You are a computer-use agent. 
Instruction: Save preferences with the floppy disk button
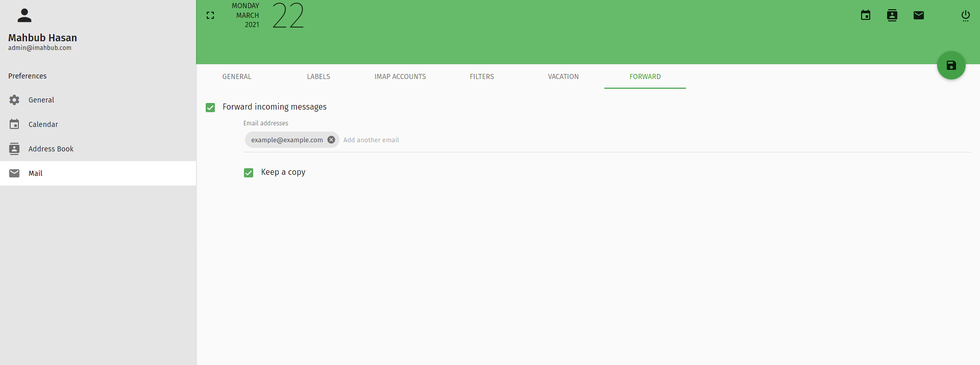click(951, 65)
